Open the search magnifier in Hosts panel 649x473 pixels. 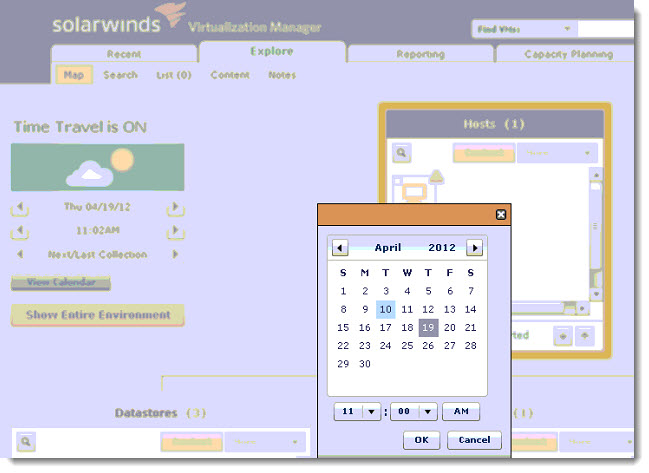tap(401, 153)
